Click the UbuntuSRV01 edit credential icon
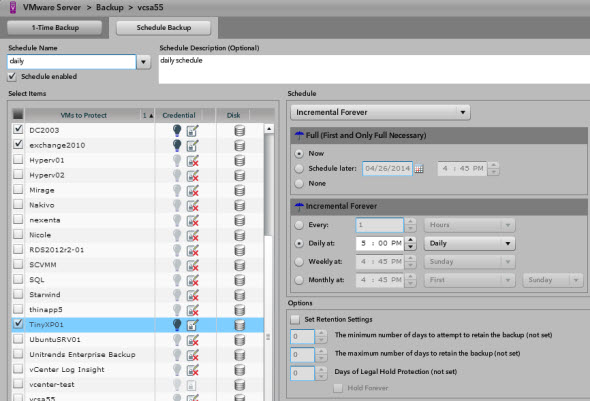 coord(192,340)
